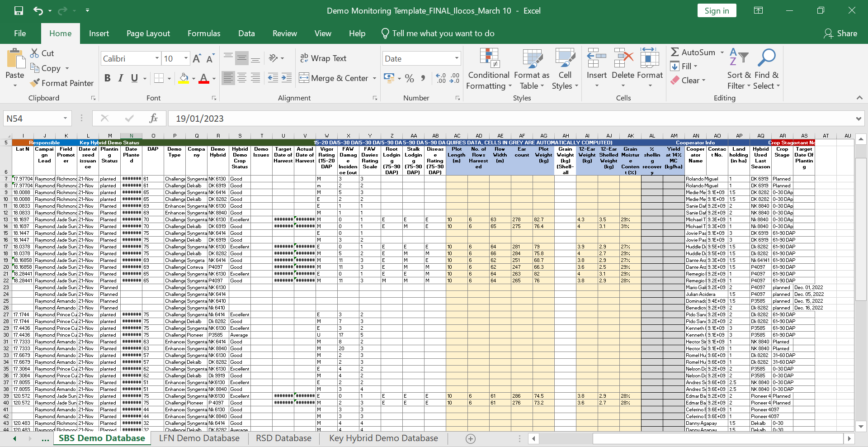Increase font size with the large A icon
868x447 pixels.
point(197,58)
